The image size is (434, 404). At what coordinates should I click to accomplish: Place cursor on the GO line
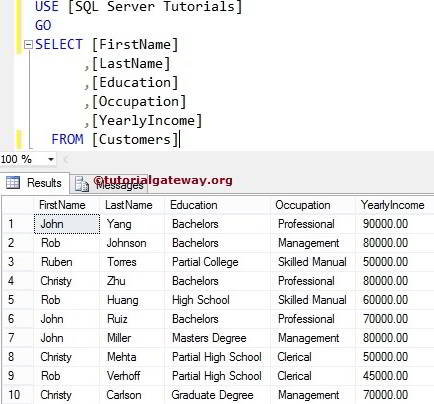43,26
